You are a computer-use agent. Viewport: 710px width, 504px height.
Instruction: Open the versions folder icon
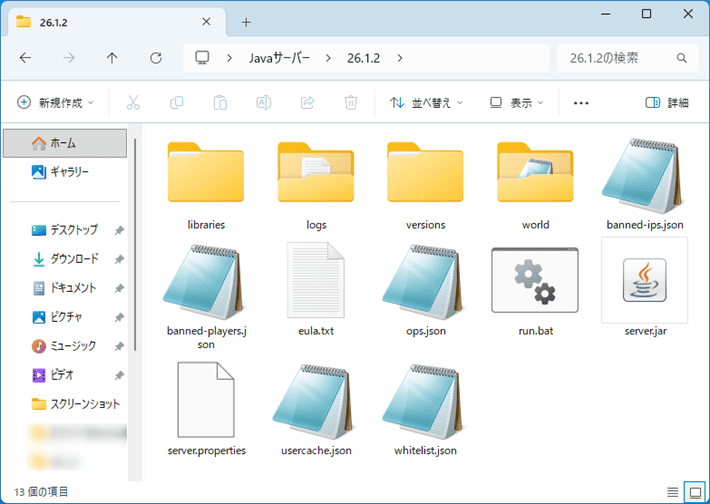[x=425, y=172]
